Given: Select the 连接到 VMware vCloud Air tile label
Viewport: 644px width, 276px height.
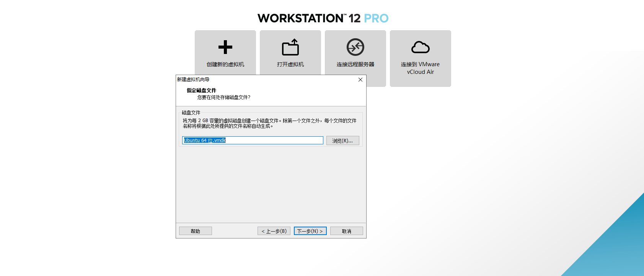Looking at the screenshot, I should [x=421, y=68].
